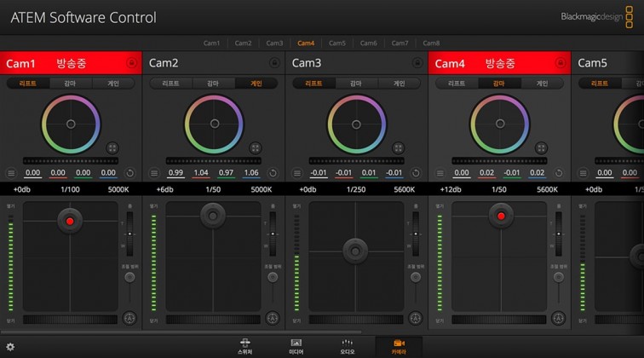The image size is (644, 358).
Task: Select Cam7 in the top camera selector
Action: coord(400,43)
